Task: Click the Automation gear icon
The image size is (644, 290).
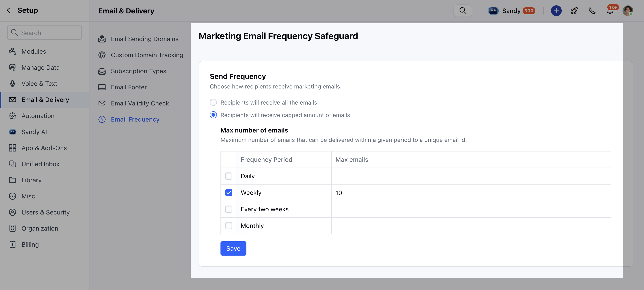Action: coord(13,116)
